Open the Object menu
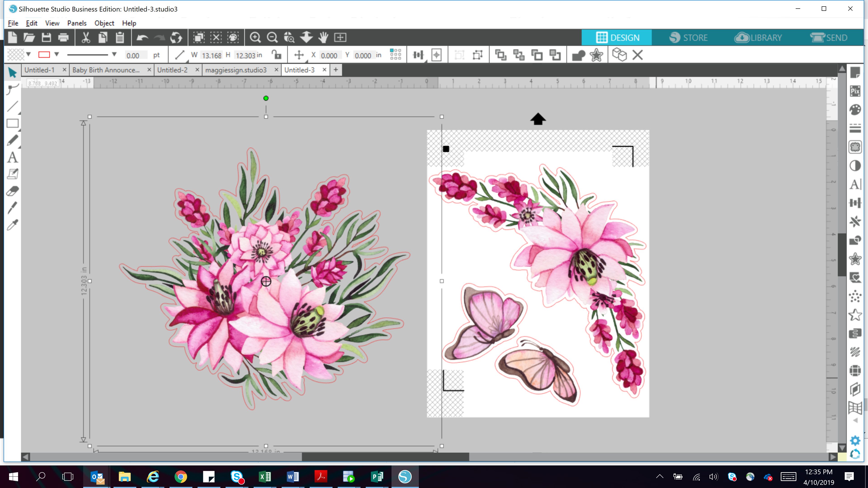The height and width of the screenshot is (488, 868). coord(104,23)
